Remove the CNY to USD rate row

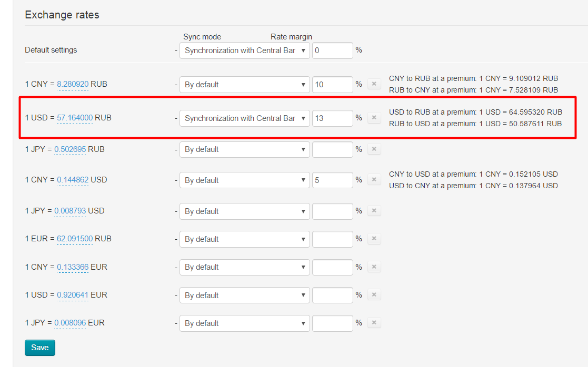click(x=374, y=180)
